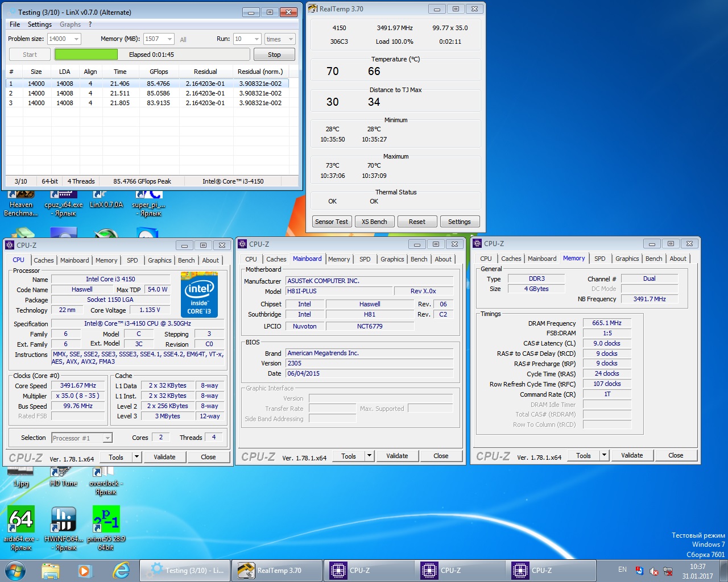728x582 pixels.
Task: Switch to Graphics tab in CPU-Z Memory timings window
Action: point(627,259)
